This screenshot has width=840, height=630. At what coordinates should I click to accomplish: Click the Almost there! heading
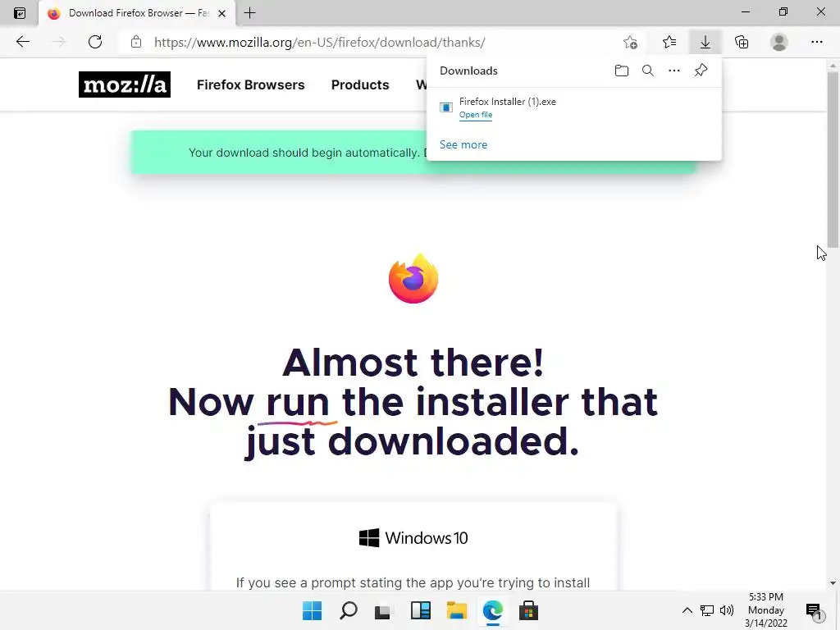point(413,363)
